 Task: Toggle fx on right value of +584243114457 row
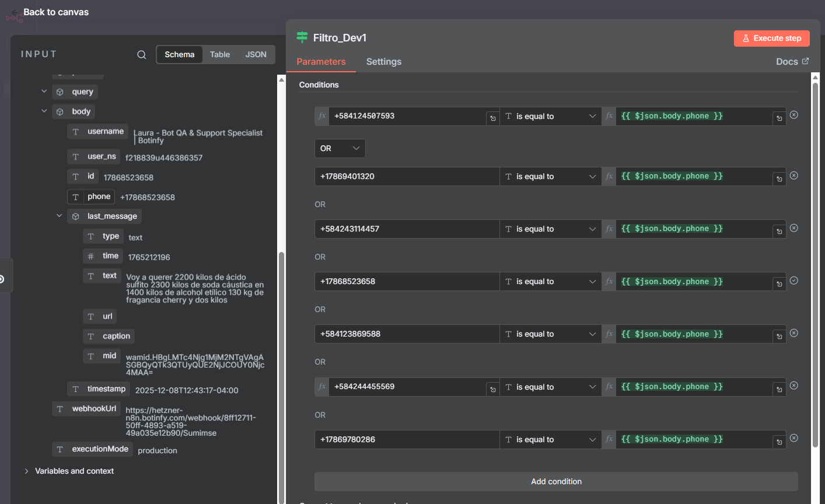609,229
